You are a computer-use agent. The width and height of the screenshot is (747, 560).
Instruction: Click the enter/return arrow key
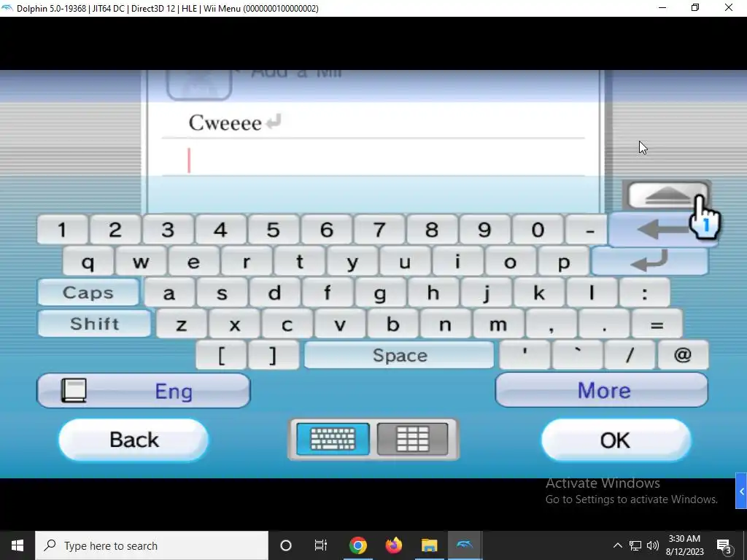650,261
